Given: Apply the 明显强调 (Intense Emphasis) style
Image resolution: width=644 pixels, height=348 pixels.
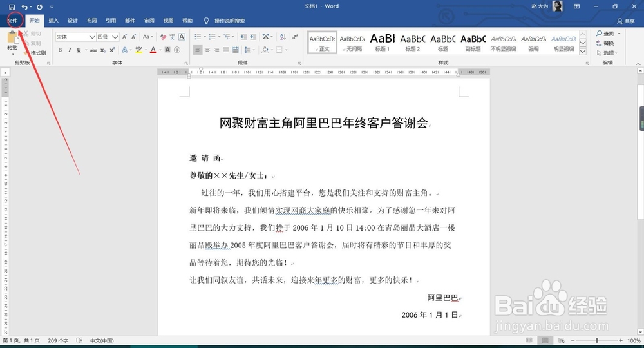Looking at the screenshot, I should (563, 43).
